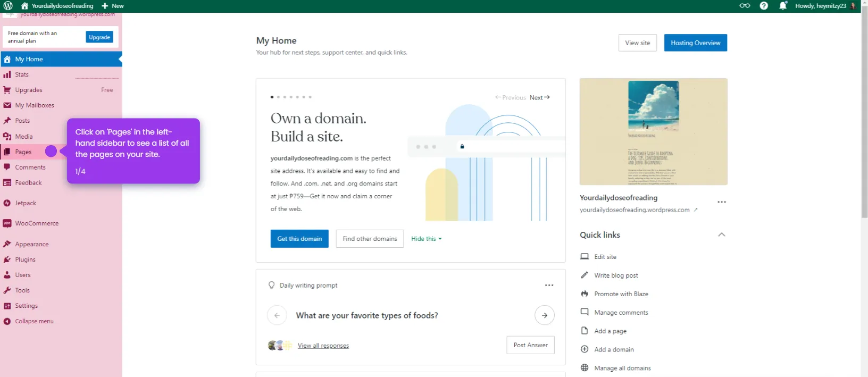Click the Appearance paintbrush icon
The height and width of the screenshot is (377, 868).
click(x=7, y=244)
